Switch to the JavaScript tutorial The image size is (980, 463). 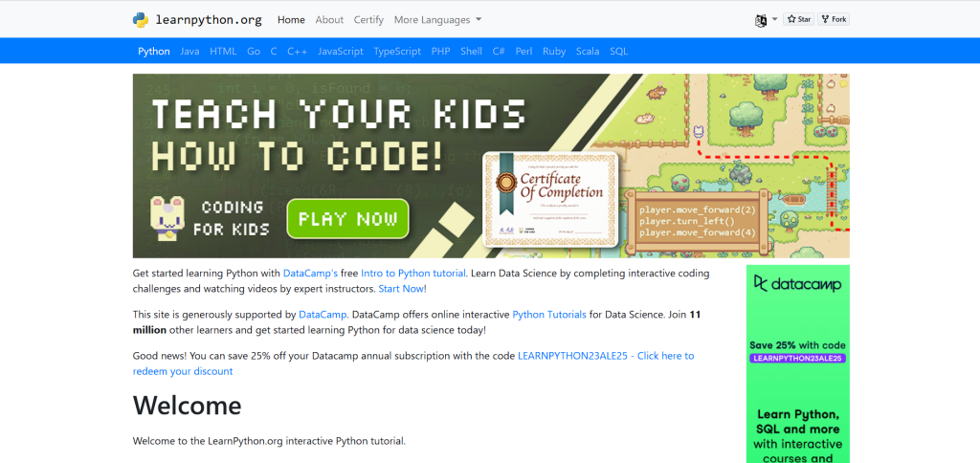341,52
